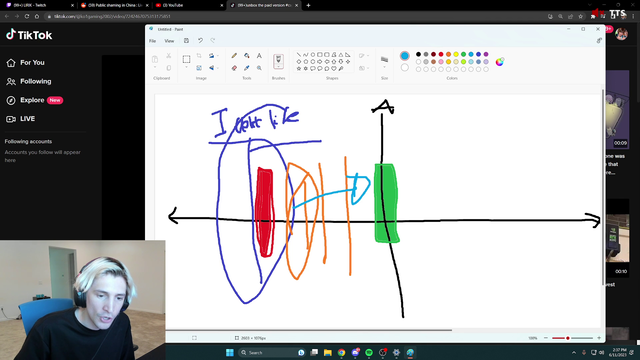This screenshot has height=360, width=640.
Task: Select Color 2 white swatch
Action: [x=404, y=67]
